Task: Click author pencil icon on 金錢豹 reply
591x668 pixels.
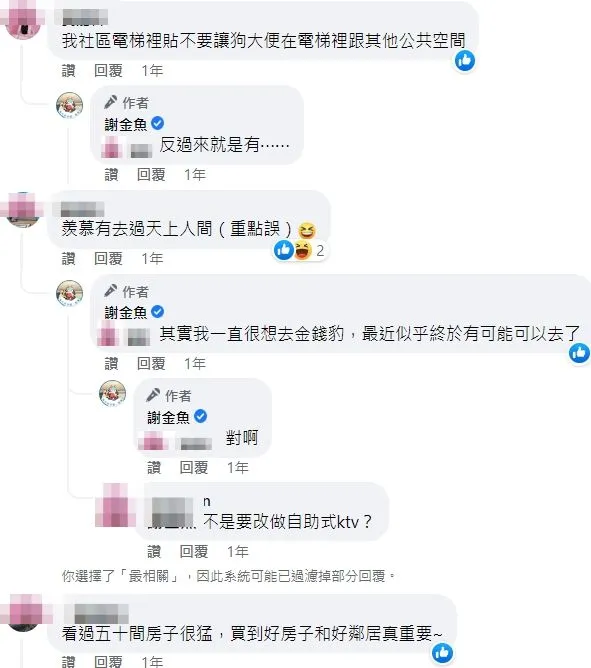Action: coord(111,291)
